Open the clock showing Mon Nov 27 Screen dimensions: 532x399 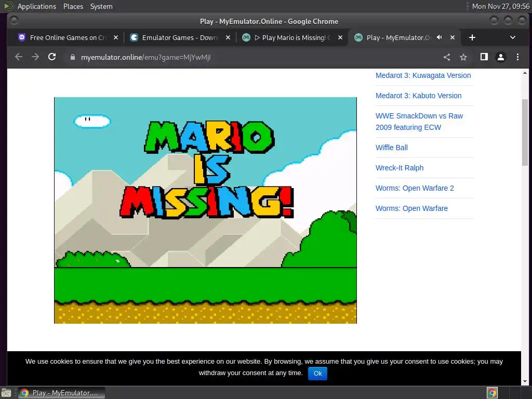coord(501,6)
